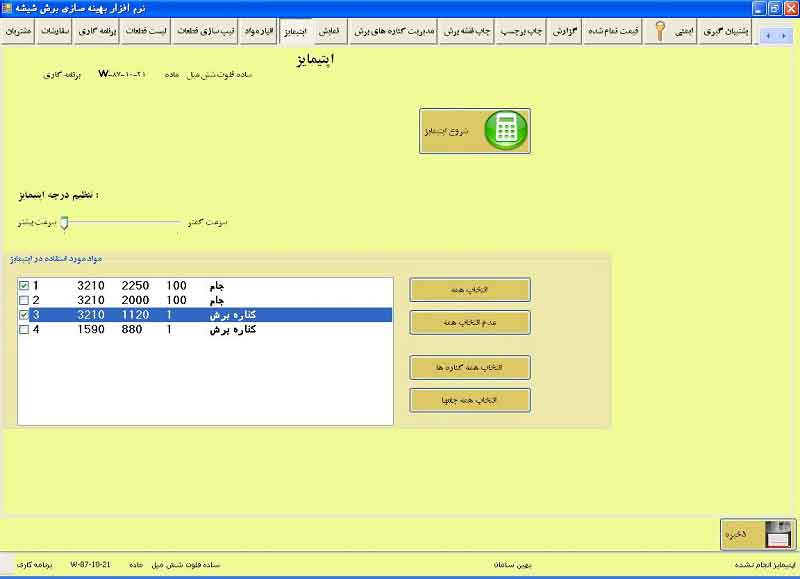Check the box for row 4 (1590 × 880)
The height and width of the screenshot is (579, 800).
23,330
